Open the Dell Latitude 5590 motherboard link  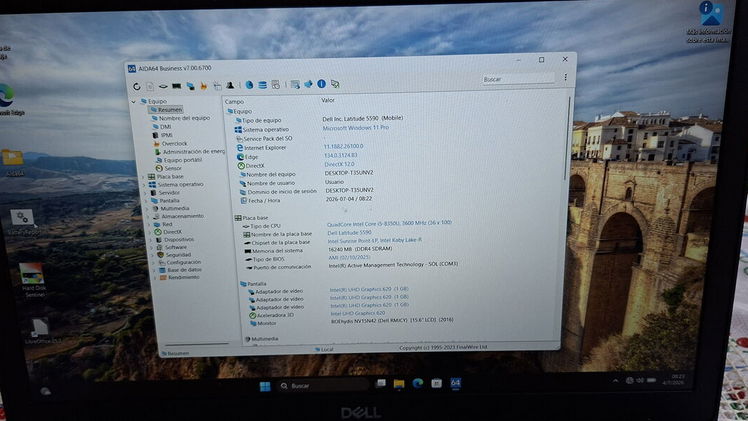coord(350,233)
